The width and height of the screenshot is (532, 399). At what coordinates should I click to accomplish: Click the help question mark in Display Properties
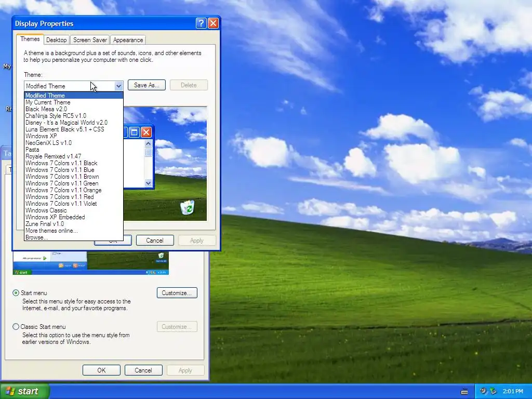click(x=201, y=23)
